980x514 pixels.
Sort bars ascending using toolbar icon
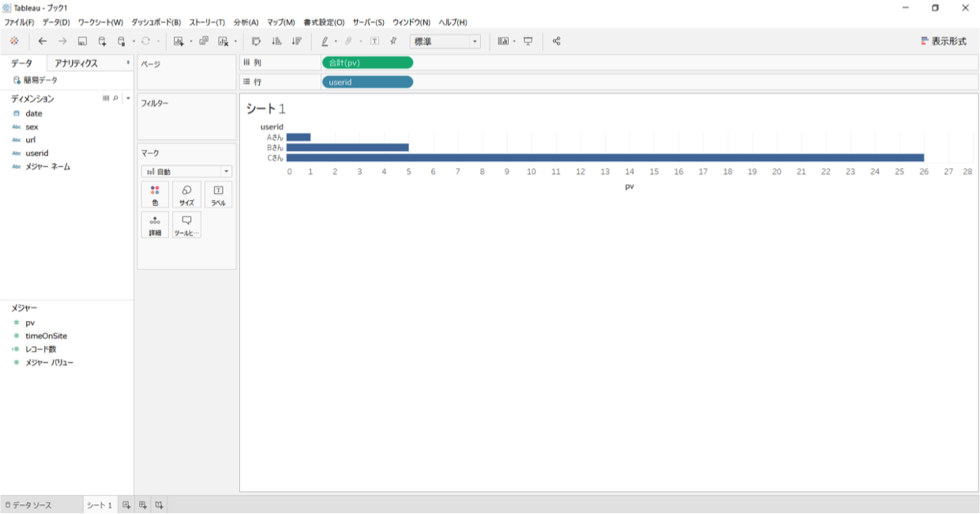point(276,41)
